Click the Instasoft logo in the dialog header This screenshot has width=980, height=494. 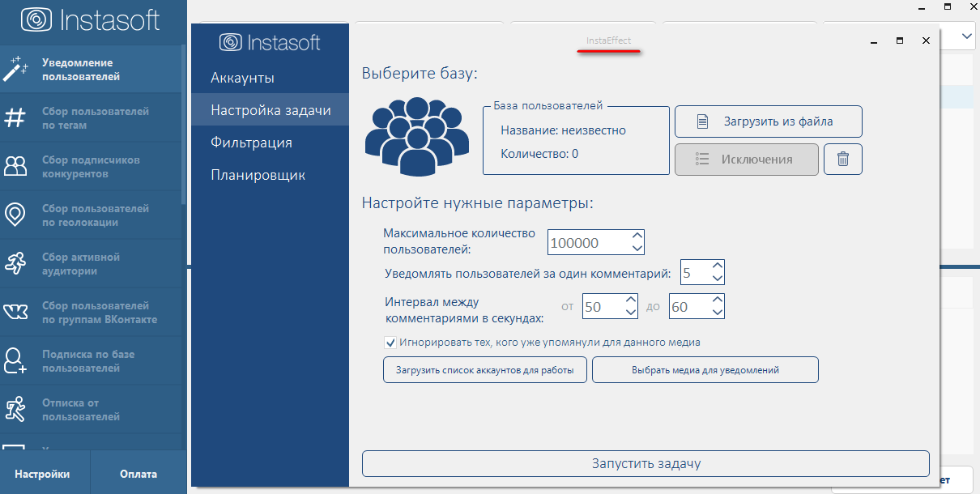[x=271, y=42]
